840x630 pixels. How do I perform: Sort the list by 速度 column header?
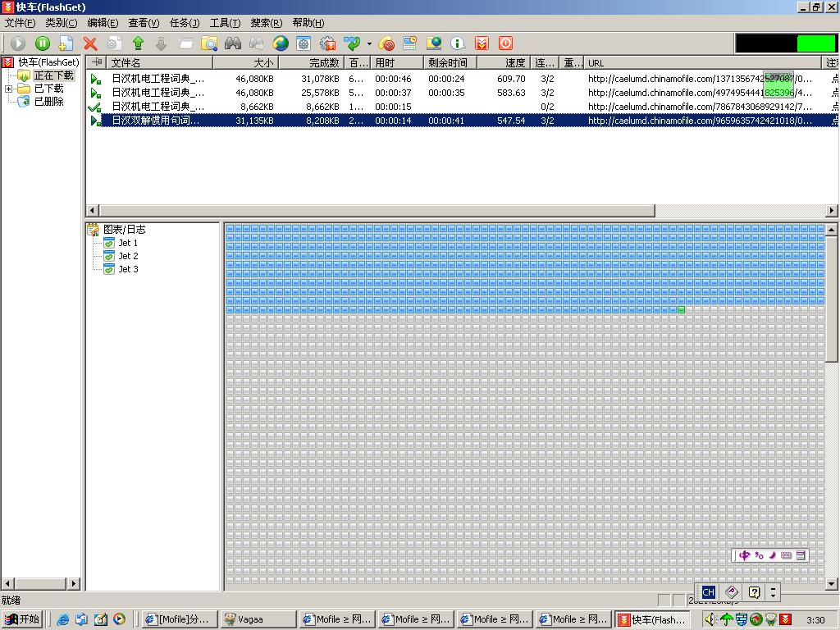(504, 62)
